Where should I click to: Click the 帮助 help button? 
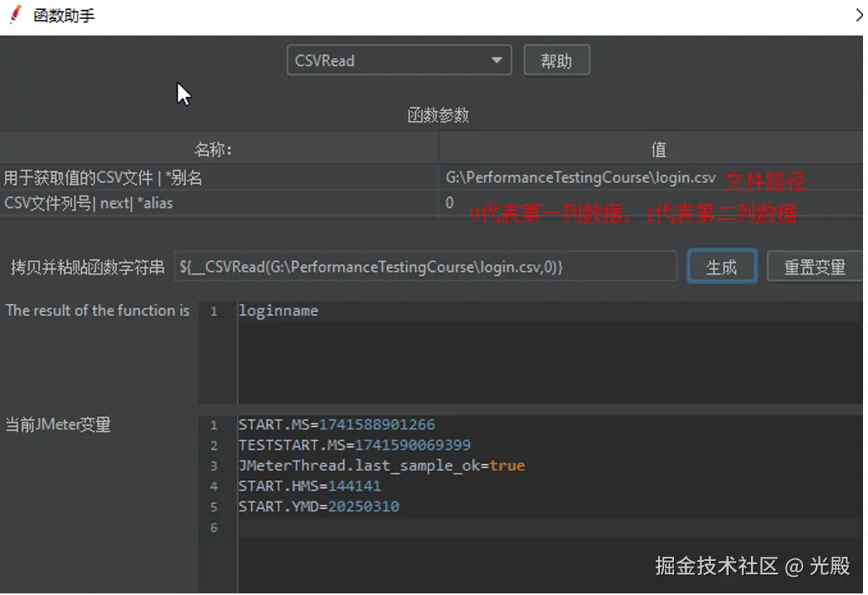tap(556, 60)
